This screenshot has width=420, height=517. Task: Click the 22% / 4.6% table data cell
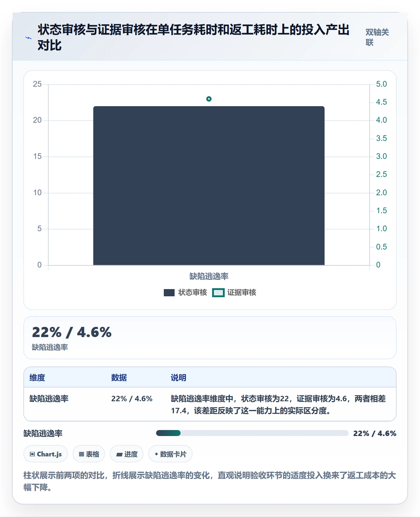pos(132,399)
